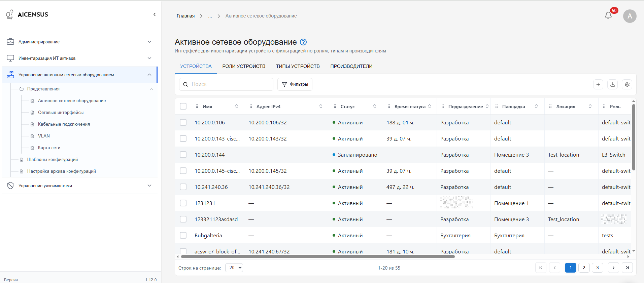Check the row 10.241.240.36 checkbox
The width and height of the screenshot is (644, 283).
coord(183,187)
